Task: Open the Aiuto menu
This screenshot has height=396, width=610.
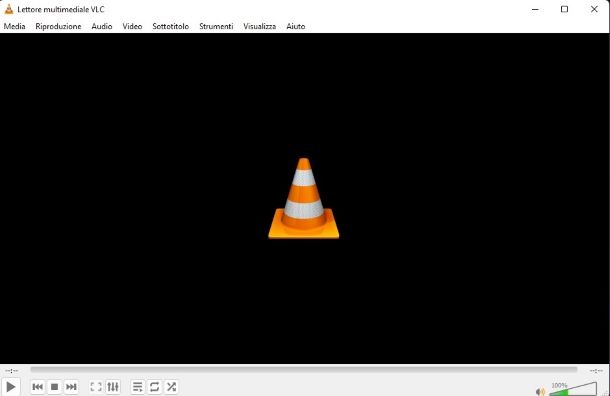Action: [x=296, y=26]
